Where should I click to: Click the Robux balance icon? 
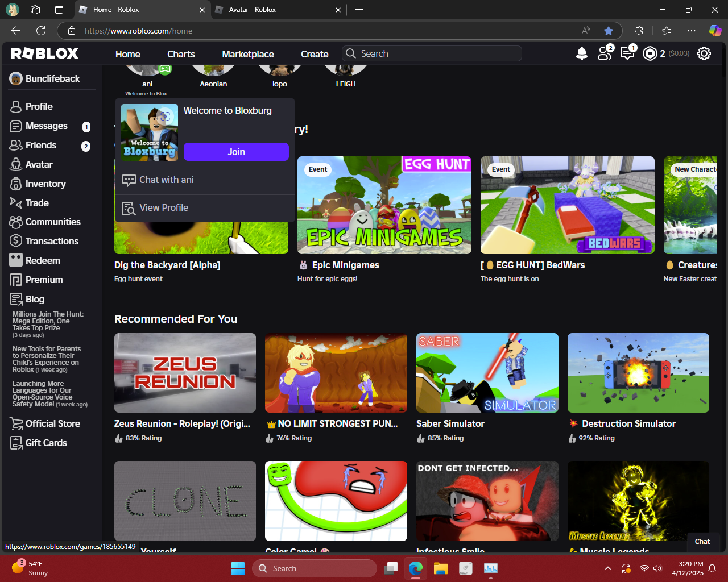[x=650, y=53]
